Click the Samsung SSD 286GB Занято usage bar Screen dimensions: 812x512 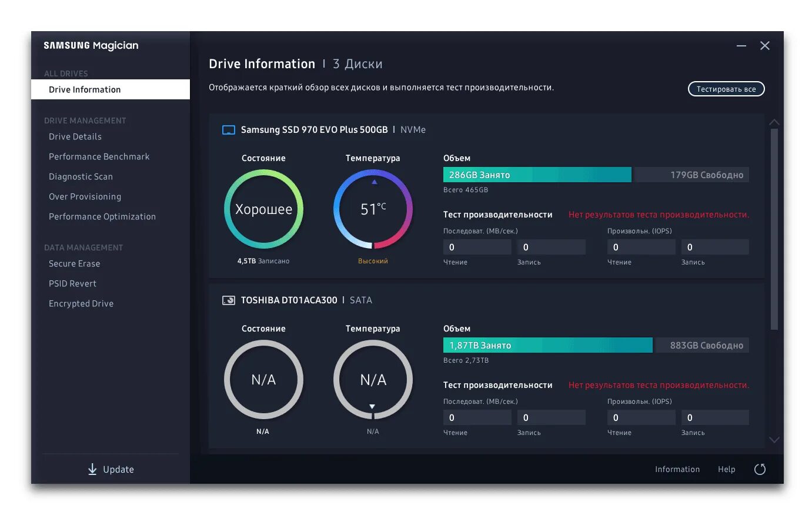tap(537, 175)
